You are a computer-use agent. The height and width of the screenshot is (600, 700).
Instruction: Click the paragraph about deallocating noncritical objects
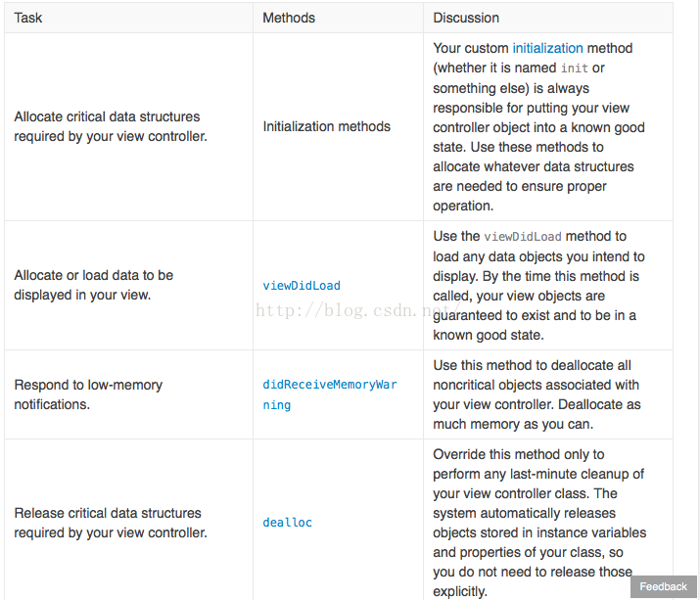[x=537, y=394]
